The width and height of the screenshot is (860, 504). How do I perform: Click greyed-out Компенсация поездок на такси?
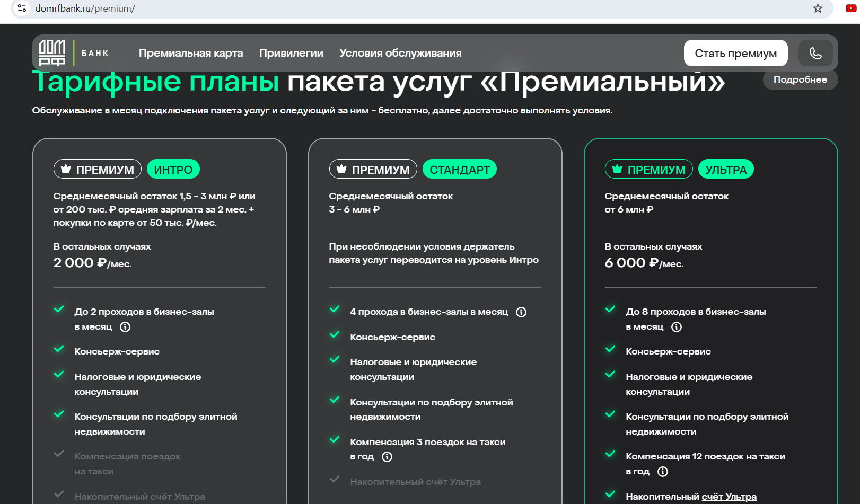127,464
